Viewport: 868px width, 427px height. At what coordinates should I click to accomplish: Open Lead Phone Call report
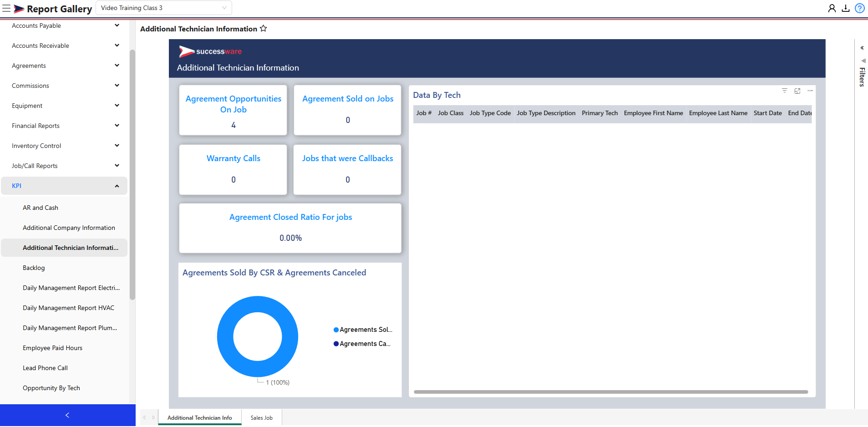tap(64, 368)
